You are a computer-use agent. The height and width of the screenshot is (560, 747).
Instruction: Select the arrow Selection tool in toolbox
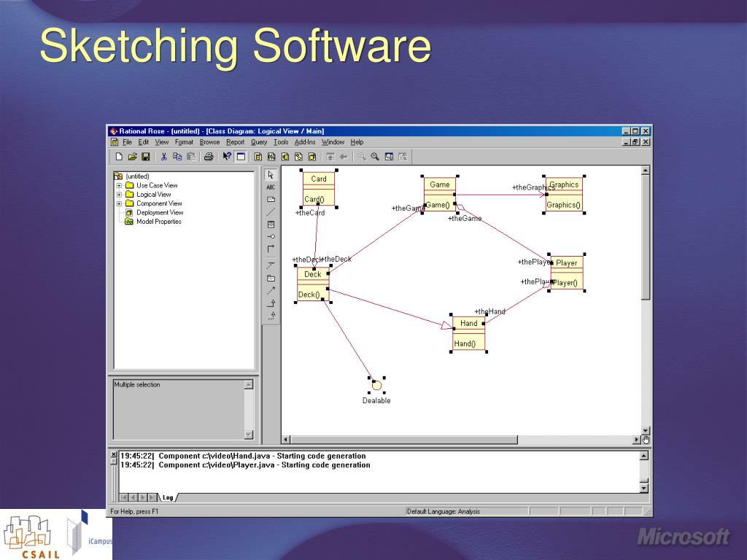[x=271, y=175]
